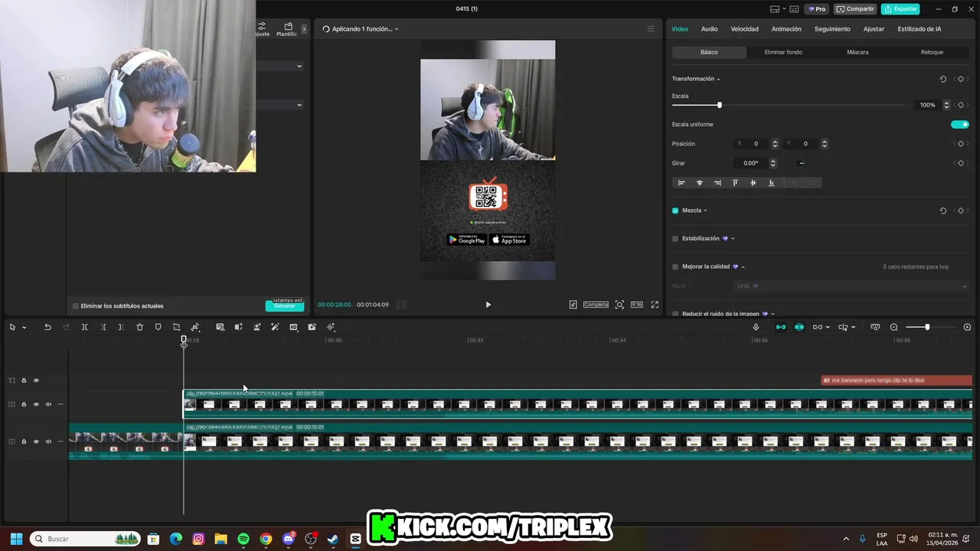Viewport: 980px width, 551px height.
Task: Enable the Estabilización checkbox
Action: pyautogui.click(x=675, y=239)
